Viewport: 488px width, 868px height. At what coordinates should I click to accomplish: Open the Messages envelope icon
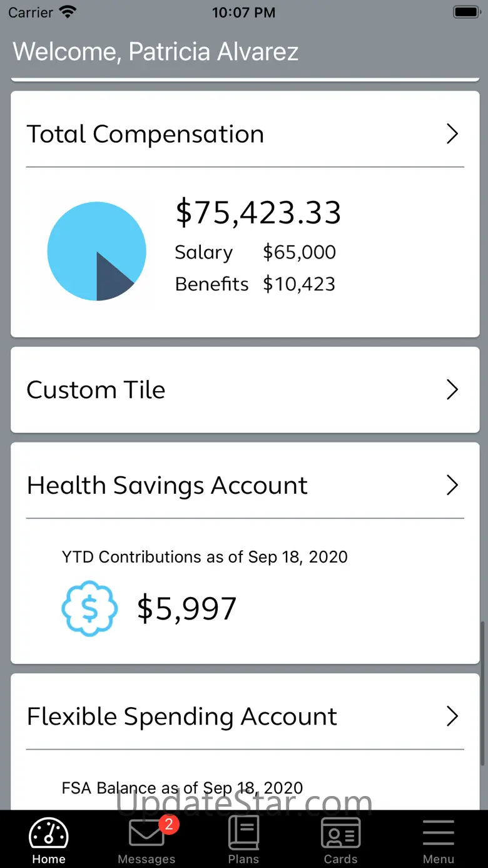(x=145, y=834)
